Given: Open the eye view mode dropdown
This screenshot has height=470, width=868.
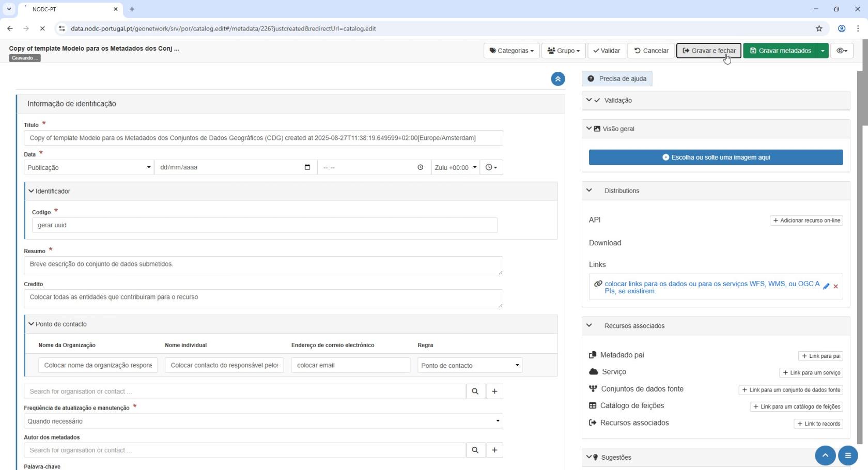Looking at the screenshot, I should click(842, 51).
